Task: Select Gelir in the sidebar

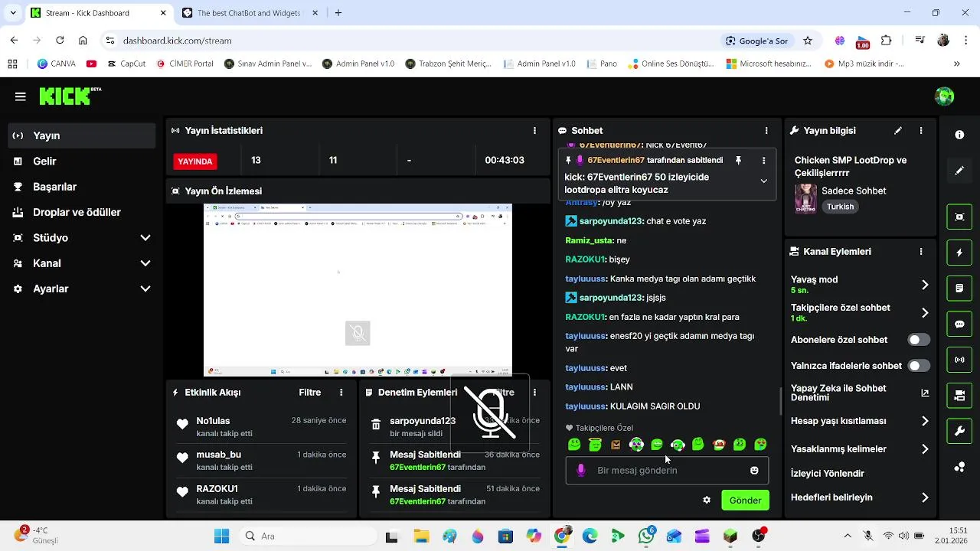Action: coord(82,161)
